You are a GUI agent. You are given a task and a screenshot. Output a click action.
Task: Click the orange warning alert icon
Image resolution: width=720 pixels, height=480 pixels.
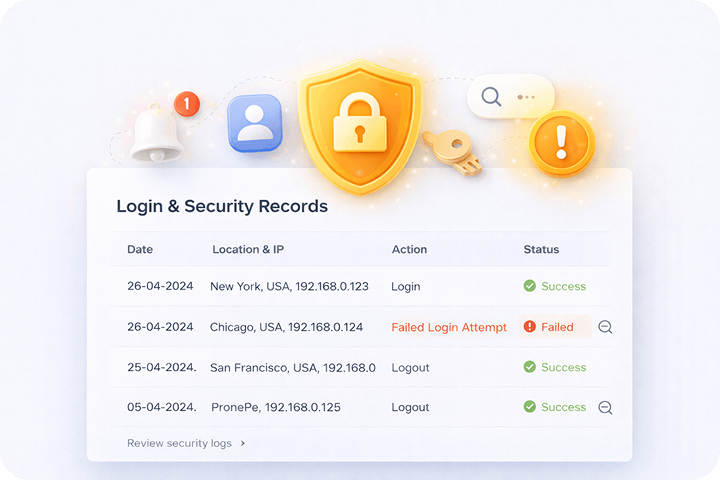click(561, 142)
